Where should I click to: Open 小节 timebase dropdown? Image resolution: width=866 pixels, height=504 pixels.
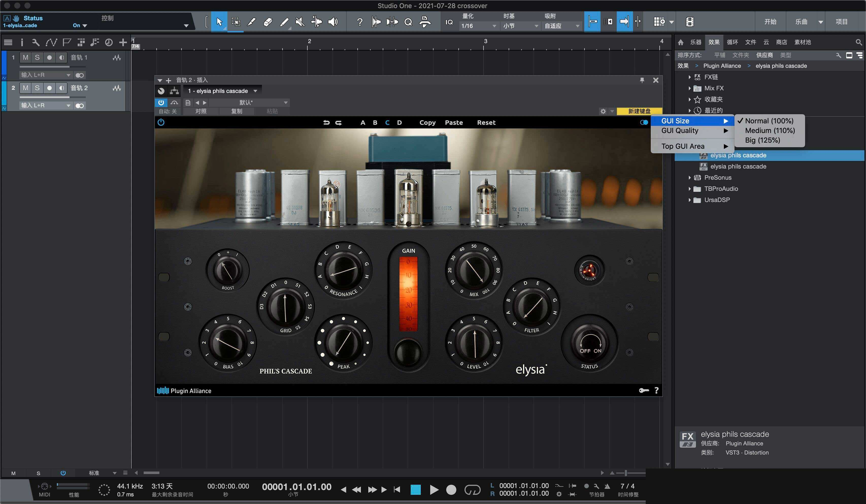click(520, 26)
